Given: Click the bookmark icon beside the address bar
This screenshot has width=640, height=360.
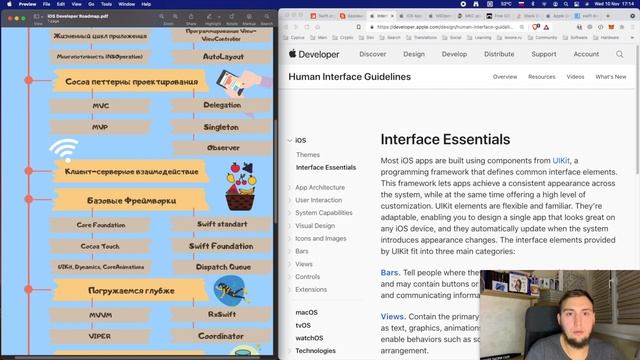Looking at the screenshot, I should pyautogui.click(x=358, y=27).
